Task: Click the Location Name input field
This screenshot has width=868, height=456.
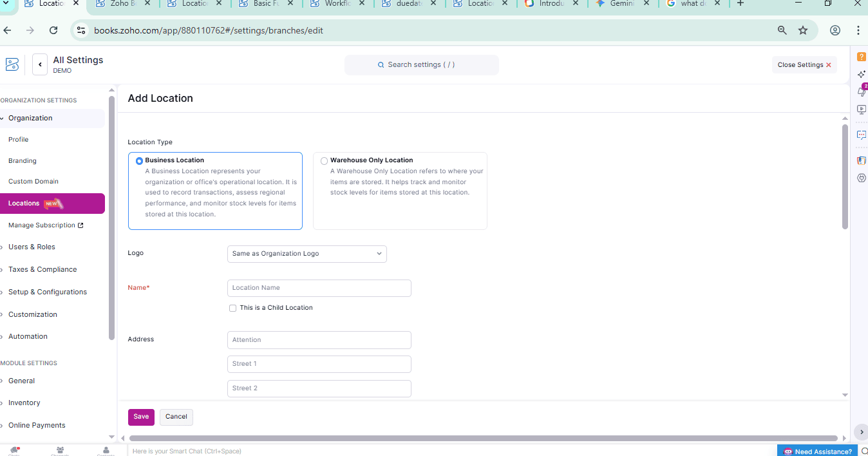Action: click(x=319, y=288)
